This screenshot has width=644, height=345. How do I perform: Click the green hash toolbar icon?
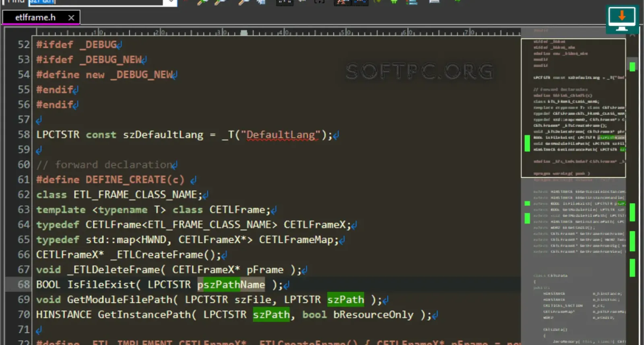[394, 2]
